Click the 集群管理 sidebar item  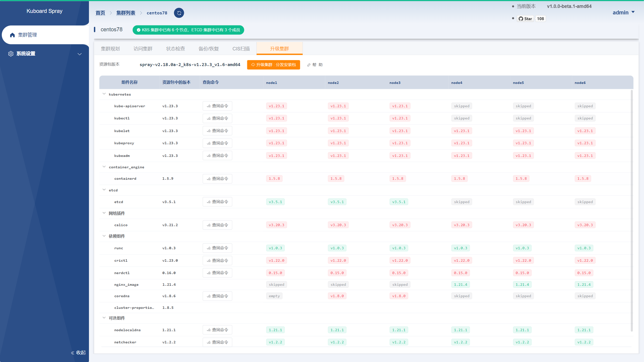(x=45, y=35)
